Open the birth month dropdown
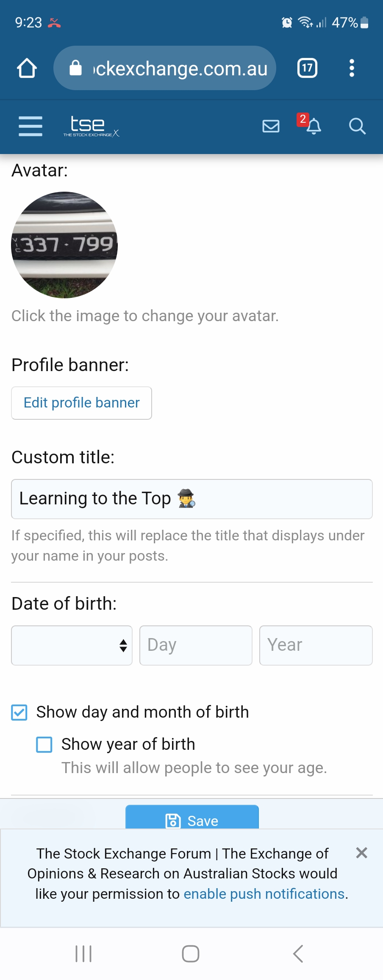 72,645
